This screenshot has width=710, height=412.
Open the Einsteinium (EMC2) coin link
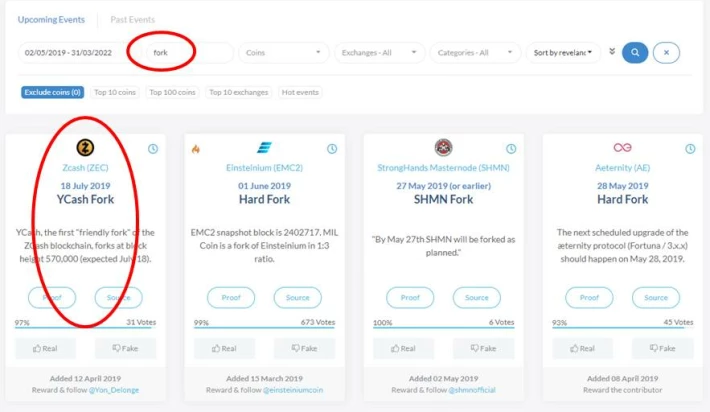click(x=264, y=168)
